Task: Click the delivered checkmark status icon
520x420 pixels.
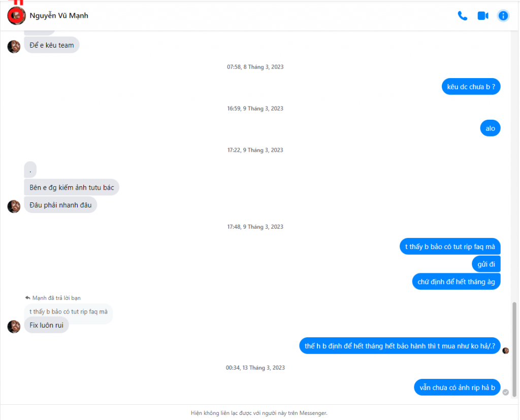Action: (x=505, y=392)
